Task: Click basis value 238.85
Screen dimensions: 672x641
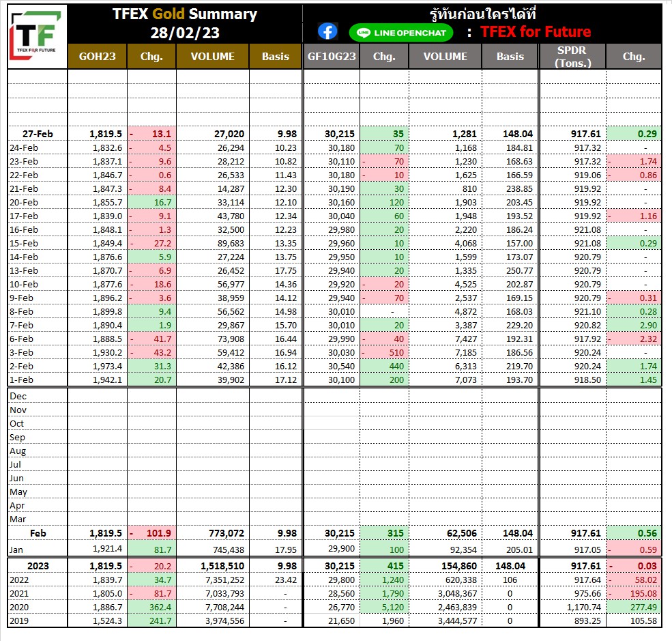Action: (519, 188)
